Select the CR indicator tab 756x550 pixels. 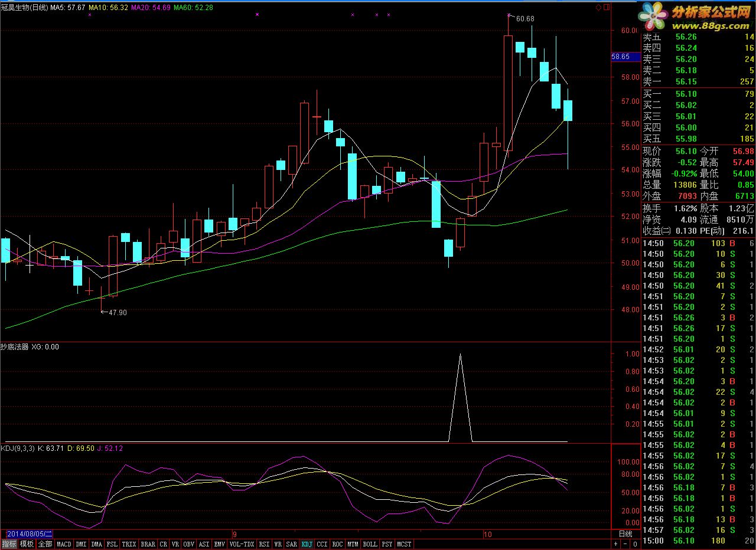point(164,544)
